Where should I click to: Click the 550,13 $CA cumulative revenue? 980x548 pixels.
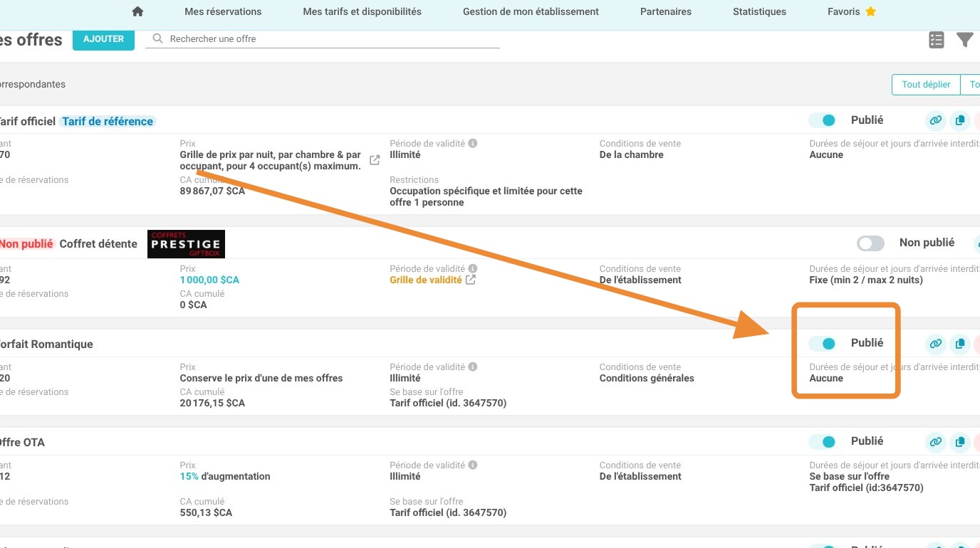(206, 512)
